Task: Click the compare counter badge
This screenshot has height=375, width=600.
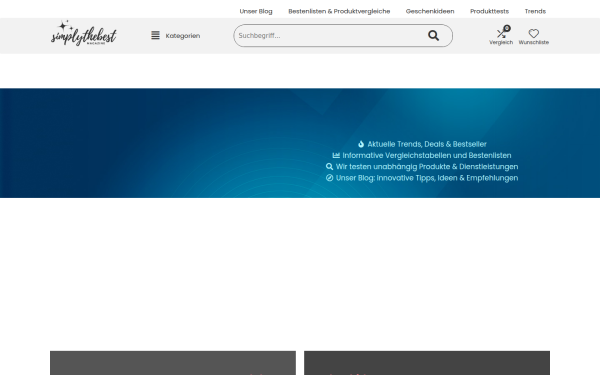Action: [x=507, y=28]
